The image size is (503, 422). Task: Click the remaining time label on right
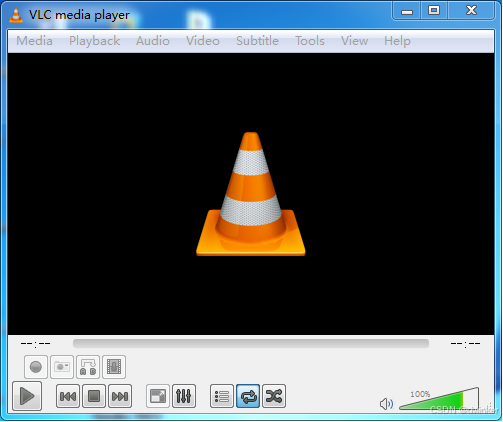coord(465,343)
